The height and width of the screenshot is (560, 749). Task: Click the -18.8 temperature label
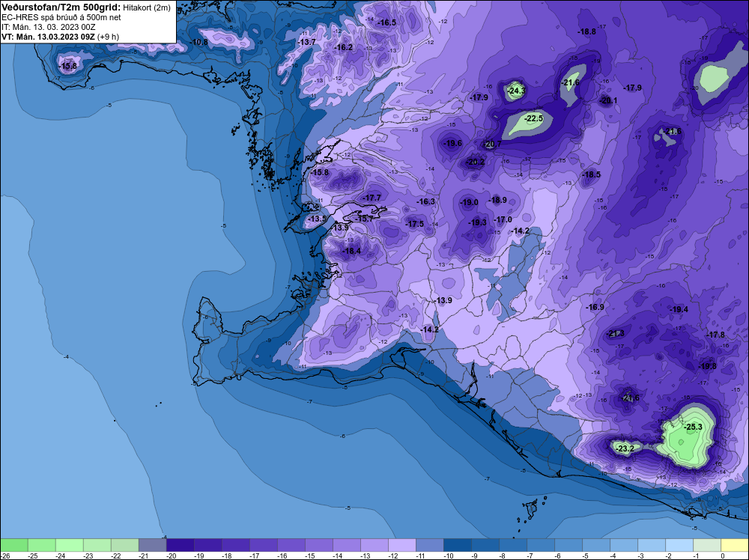(x=586, y=31)
